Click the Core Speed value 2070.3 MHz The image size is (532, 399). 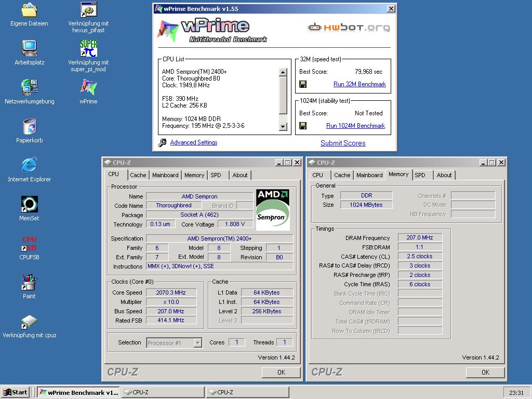pos(171,292)
